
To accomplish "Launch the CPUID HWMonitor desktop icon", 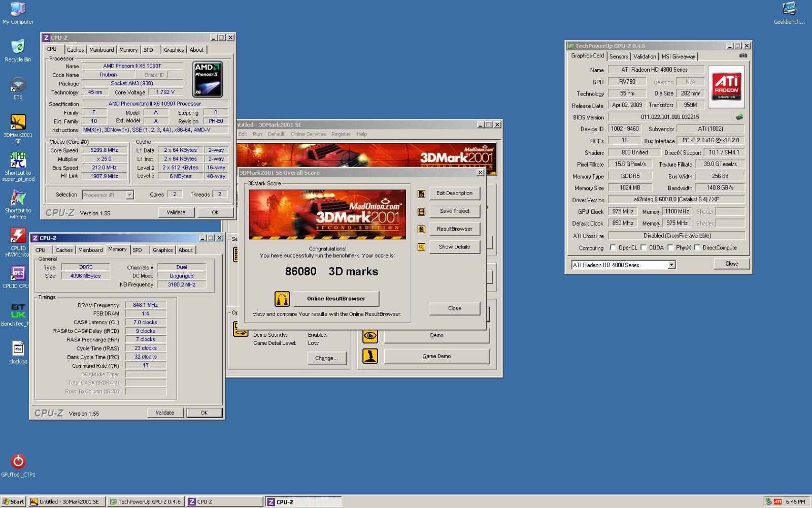I will coord(18,242).
